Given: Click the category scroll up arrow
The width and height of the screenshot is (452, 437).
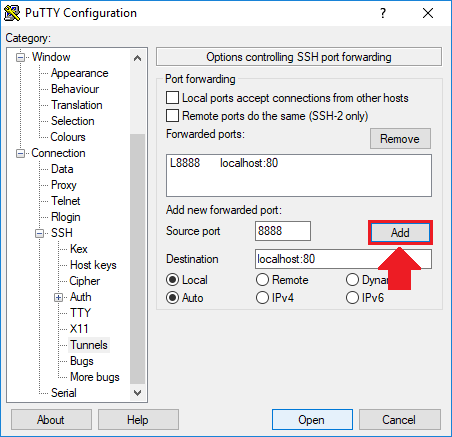Looking at the screenshot, I should click(x=137, y=58).
